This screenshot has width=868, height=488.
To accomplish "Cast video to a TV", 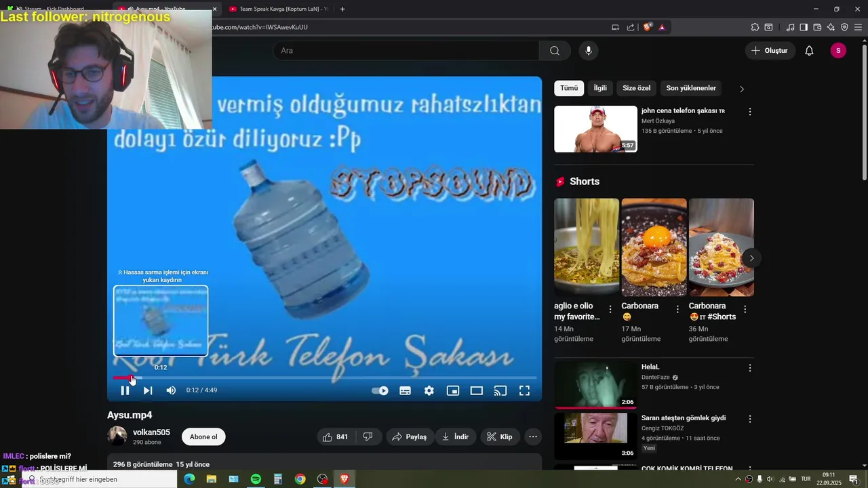I will (500, 390).
